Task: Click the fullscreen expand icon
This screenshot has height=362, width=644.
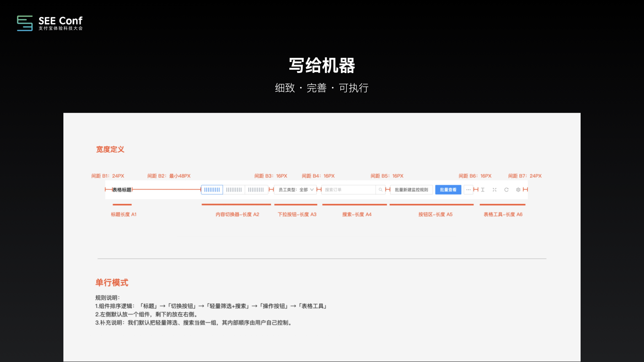Action: 494,190
